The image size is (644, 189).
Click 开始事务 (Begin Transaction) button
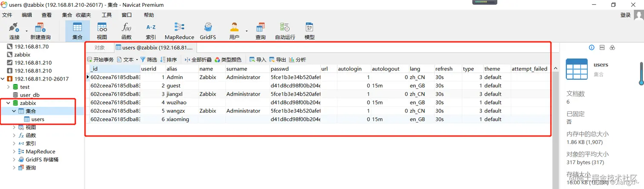point(101,60)
